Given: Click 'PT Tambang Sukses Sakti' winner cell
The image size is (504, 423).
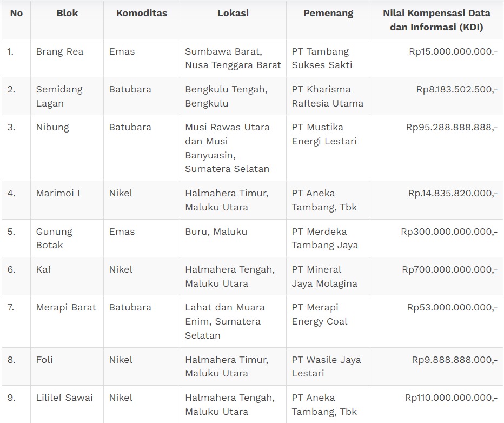Looking at the screenshot, I should pyautogui.click(x=322, y=58).
